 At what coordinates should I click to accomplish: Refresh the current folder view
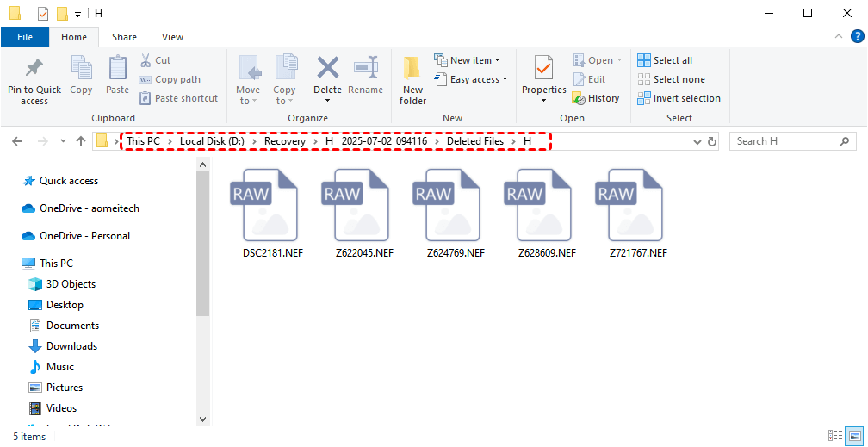click(711, 141)
